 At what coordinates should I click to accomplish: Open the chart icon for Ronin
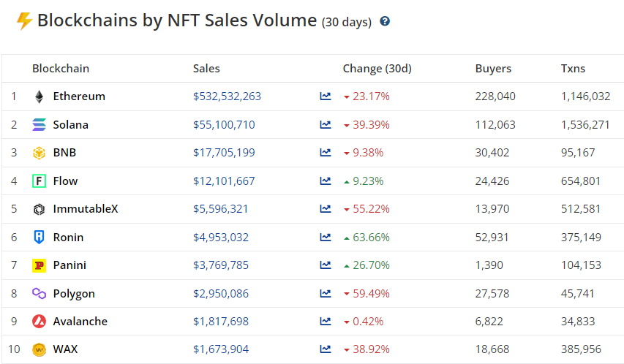tap(325, 238)
